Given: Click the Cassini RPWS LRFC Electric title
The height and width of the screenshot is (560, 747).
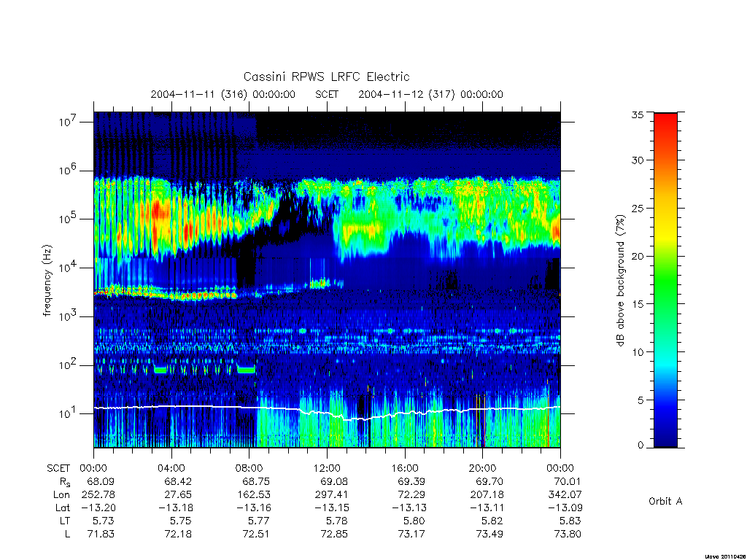Looking at the screenshot, I should pos(326,77).
